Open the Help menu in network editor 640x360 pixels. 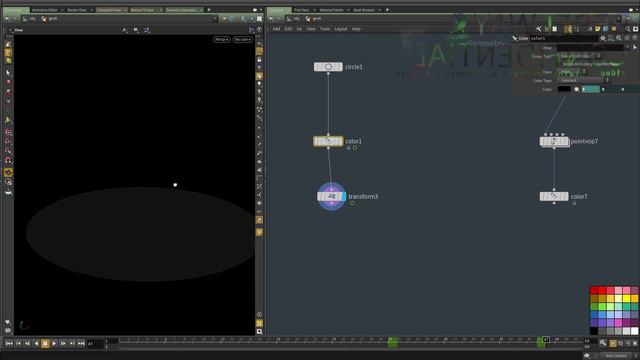point(356,29)
